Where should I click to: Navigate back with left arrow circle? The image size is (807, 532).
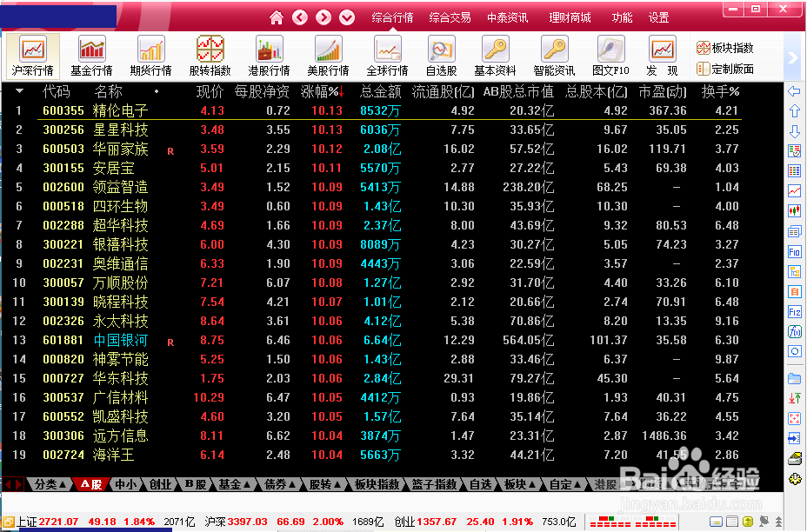click(300, 18)
